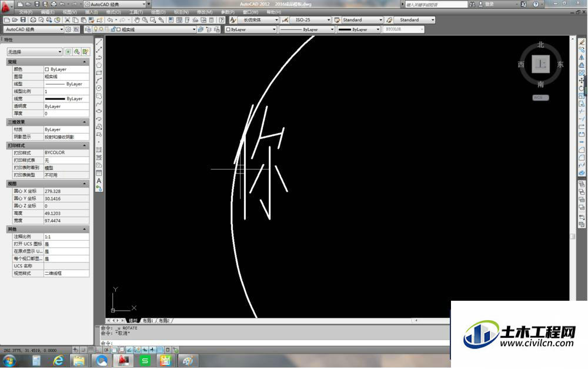Click the Undo arrow in Standard toolbar
Viewport: 588px width, 369px height.
point(110,20)
